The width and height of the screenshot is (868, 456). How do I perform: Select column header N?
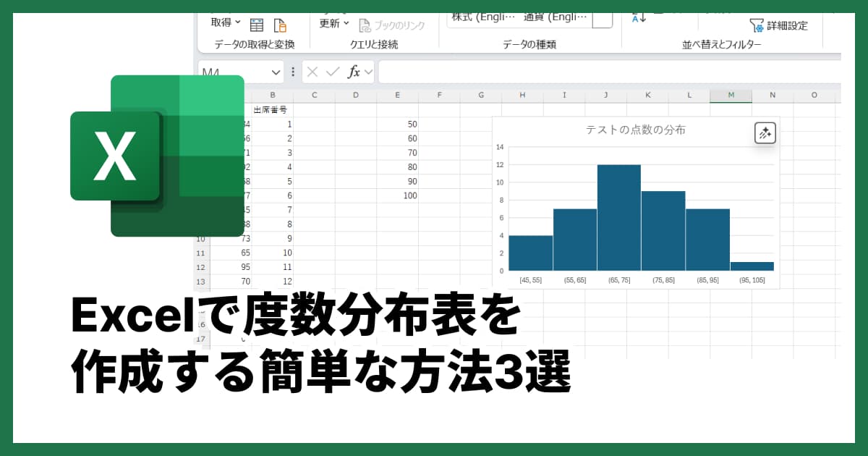point(773,95)
